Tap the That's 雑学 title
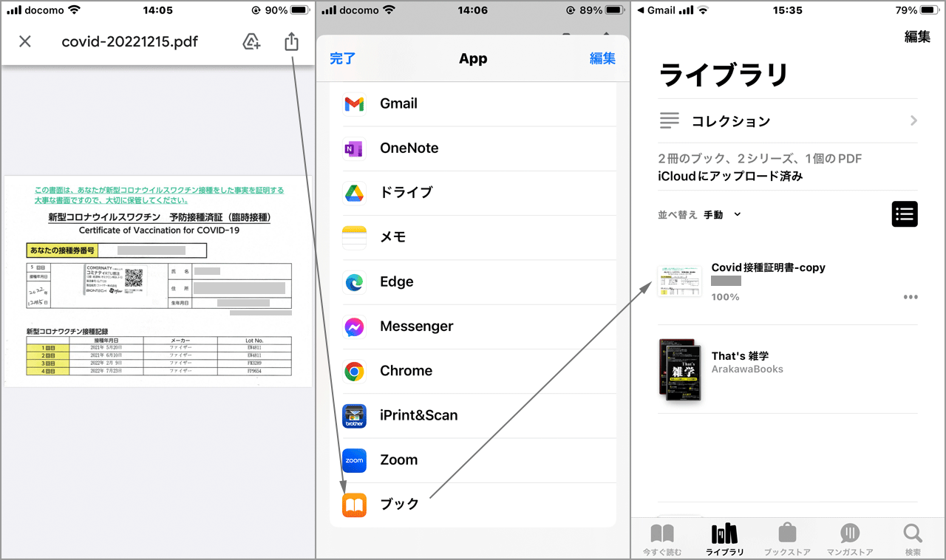The image size is (946, 560). point(740,355)
